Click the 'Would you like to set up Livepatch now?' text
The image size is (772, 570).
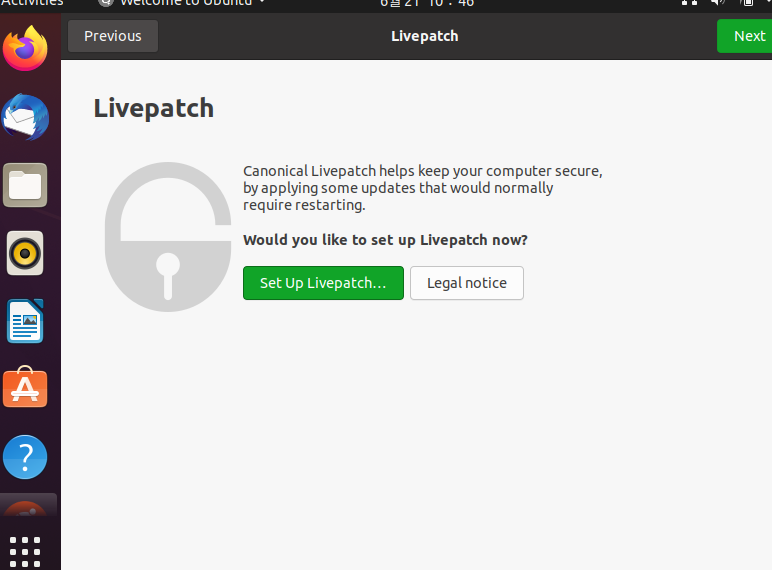pos(386,240)
